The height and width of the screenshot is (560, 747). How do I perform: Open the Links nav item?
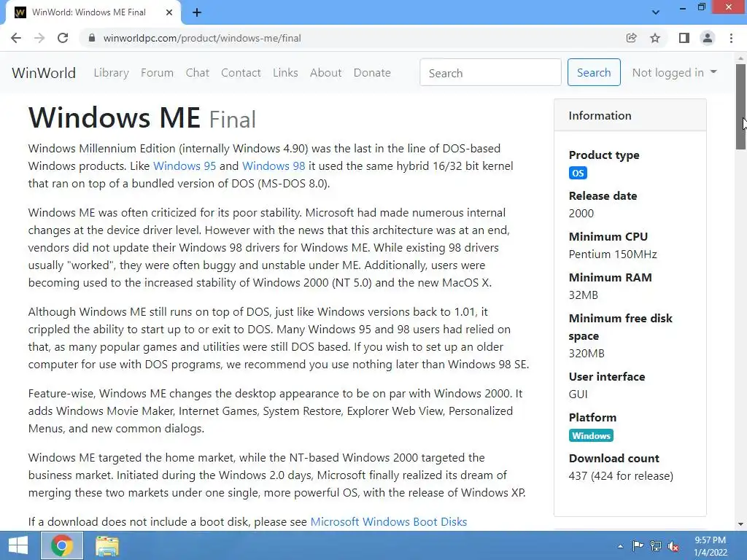(x=285, y=73)
